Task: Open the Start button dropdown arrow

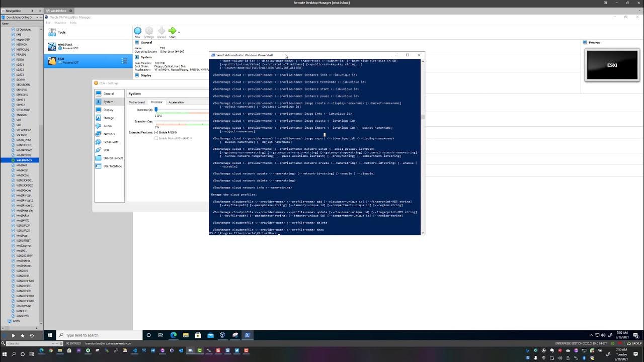Action: pos(179,32)
